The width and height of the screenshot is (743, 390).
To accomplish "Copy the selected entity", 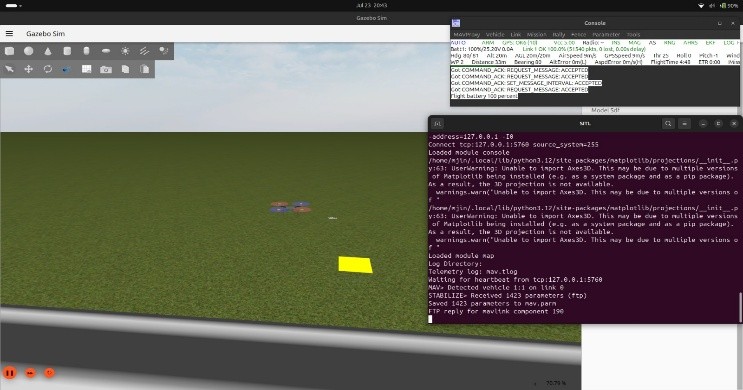I will point(125,69).
